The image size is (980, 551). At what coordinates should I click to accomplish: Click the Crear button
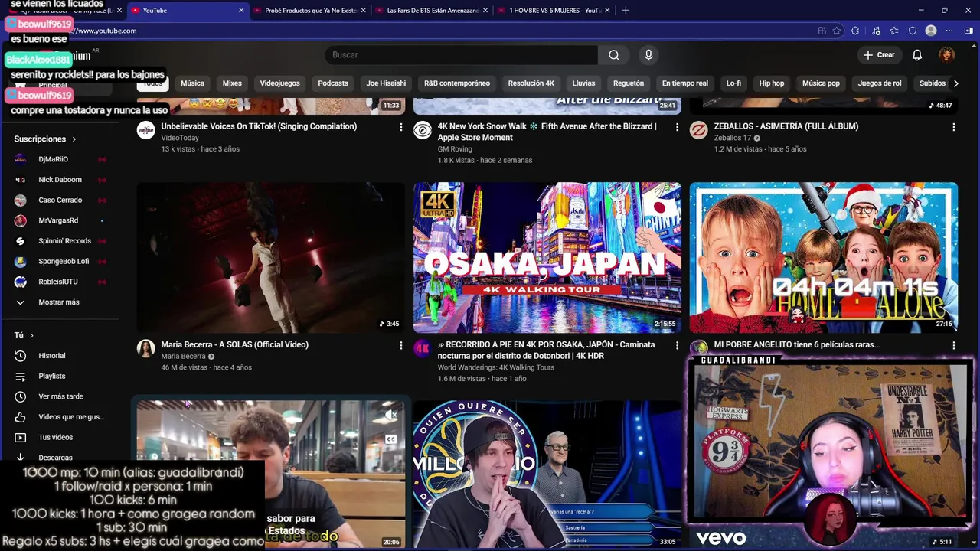pos(879,55)
